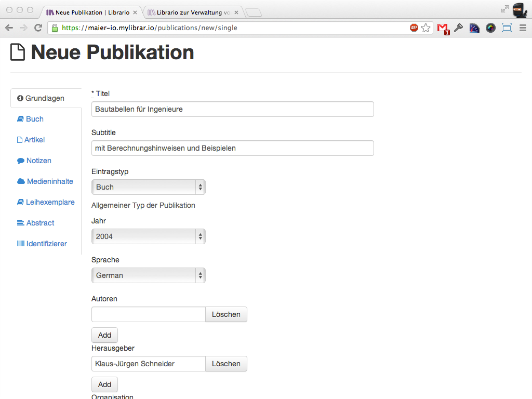Click the Adblock Plus extension icon
Viewport: 532px width, 399px height.
(414, 28)
